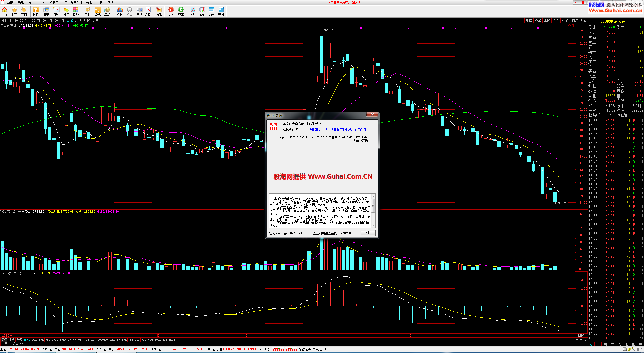Open the 模板 template selector
Viewport: 644px width, 353px height.
tap(12, 340)
